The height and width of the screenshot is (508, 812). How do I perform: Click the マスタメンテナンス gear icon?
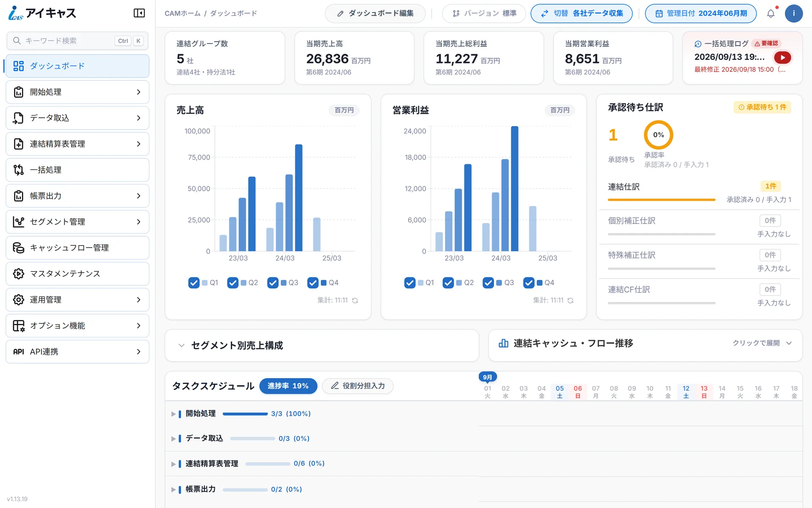pyautogui.click(x=19, y=273)
